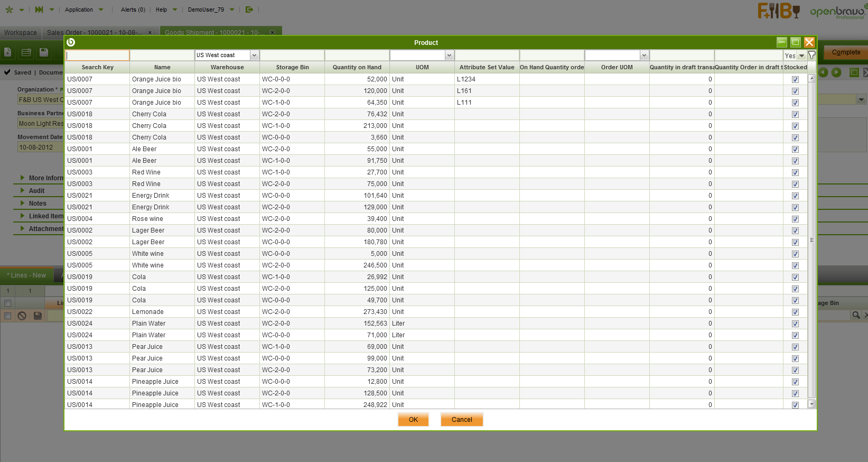
Task: Click the Search Key filter input field
Action: tap(98, 56)
